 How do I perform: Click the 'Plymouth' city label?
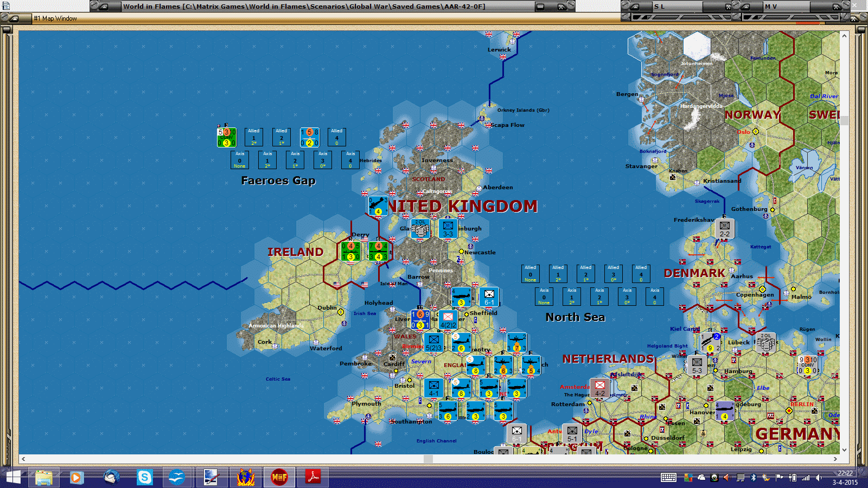point(366,403)
